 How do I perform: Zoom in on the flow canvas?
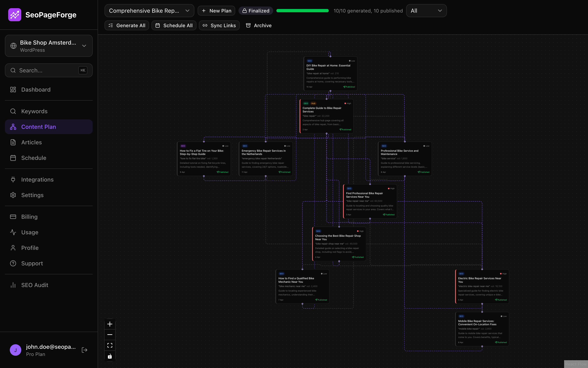110,324
